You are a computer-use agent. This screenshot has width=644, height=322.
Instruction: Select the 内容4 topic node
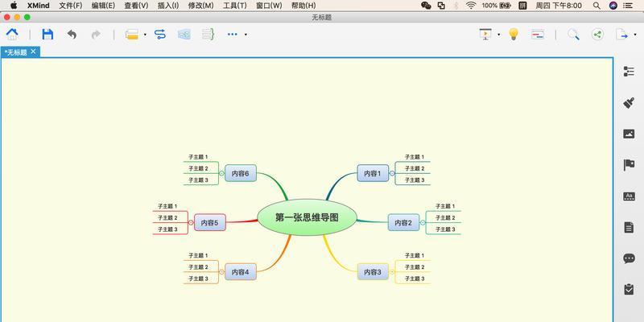(x=241, y=272)
